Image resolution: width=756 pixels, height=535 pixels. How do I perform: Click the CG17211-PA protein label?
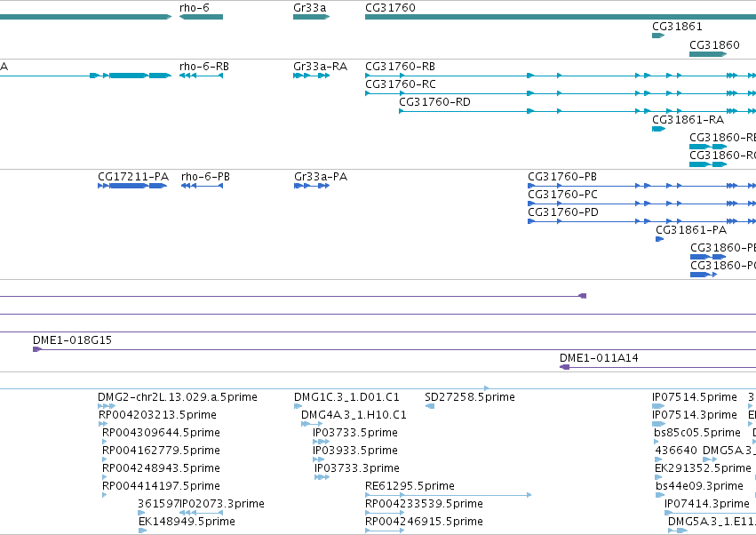click(x=133, y=177)
